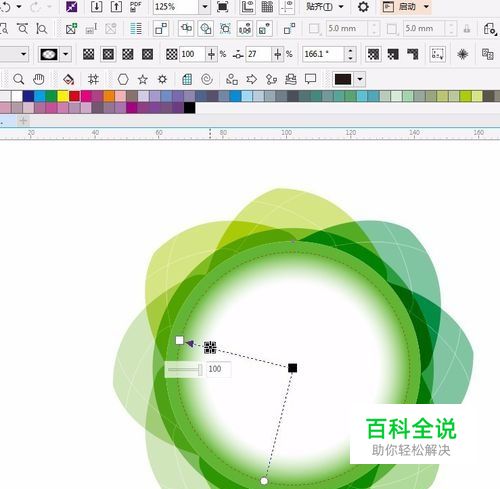The width and height of the screenshot is (500, 489).
Task: Click the rotation angle stepper arrows
Action: click(350, 54)
